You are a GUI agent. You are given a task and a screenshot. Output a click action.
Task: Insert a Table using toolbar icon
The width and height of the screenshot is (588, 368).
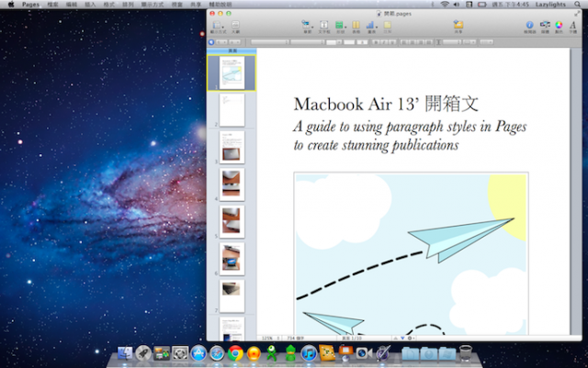coord(356,25)
